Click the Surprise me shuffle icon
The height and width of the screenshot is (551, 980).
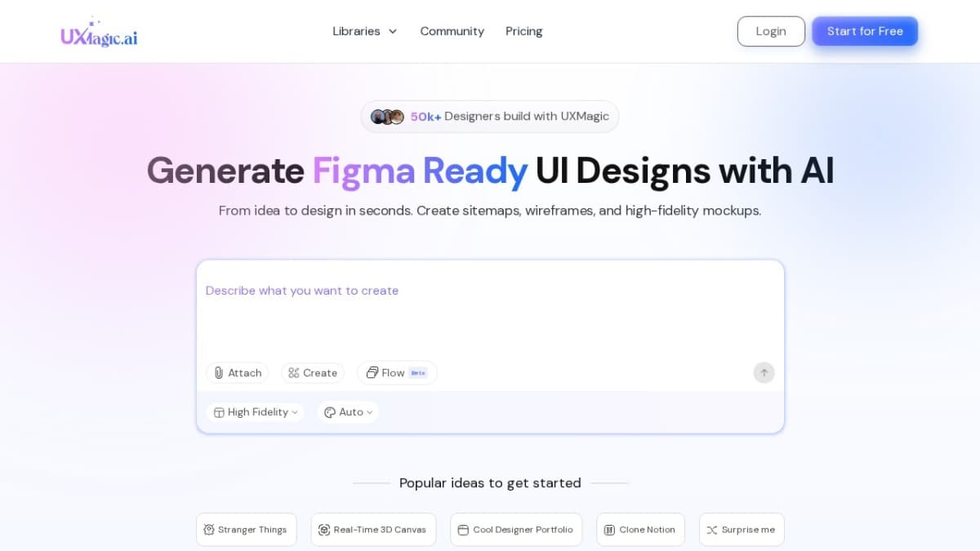point(714,529)
